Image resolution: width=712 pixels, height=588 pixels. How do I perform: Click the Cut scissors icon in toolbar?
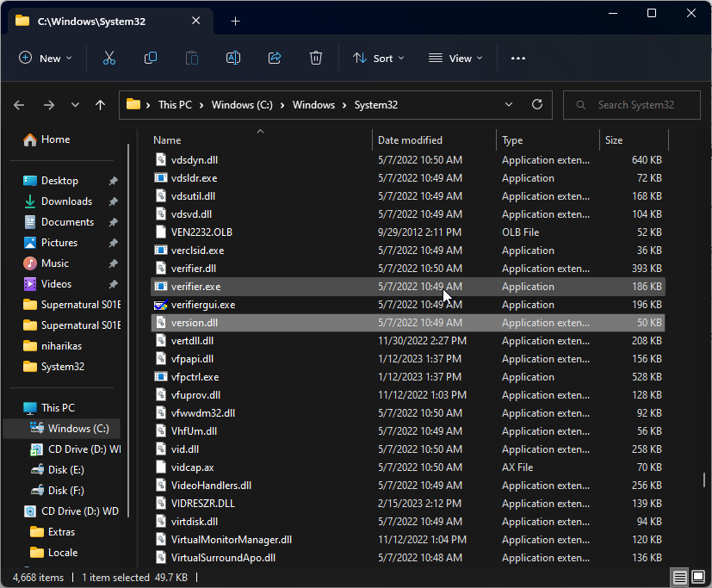coord(108,58)
